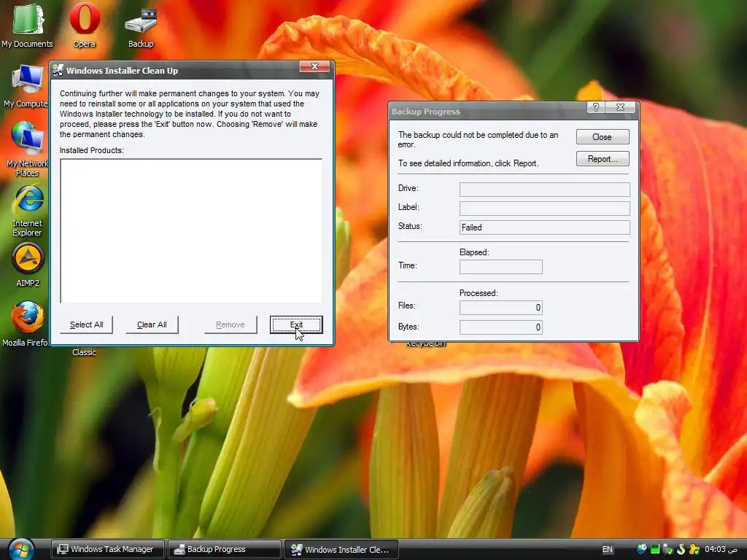This screenshot has width=747, height=560.
Task: Click the help question mark in Backup Progress
Action: tap(595, 107)
